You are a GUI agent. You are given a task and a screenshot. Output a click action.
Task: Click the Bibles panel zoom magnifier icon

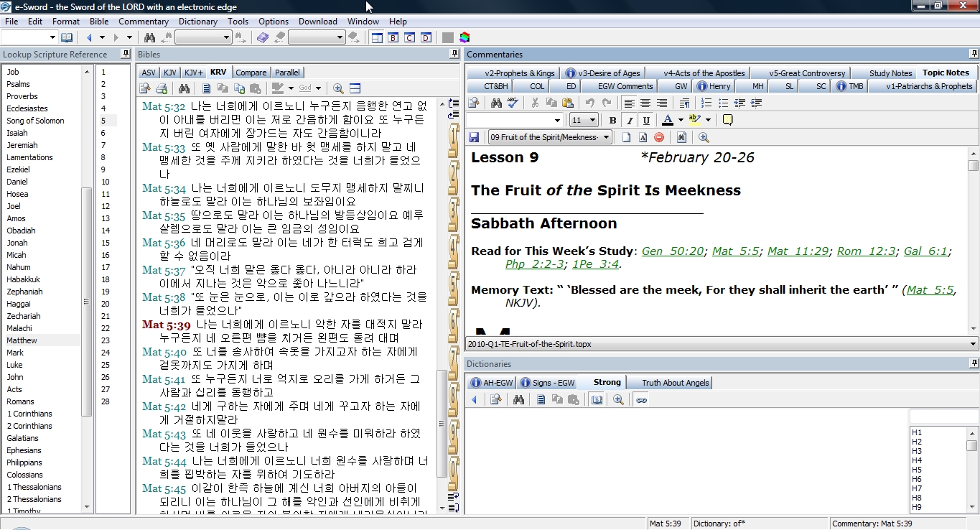(338, 88)
